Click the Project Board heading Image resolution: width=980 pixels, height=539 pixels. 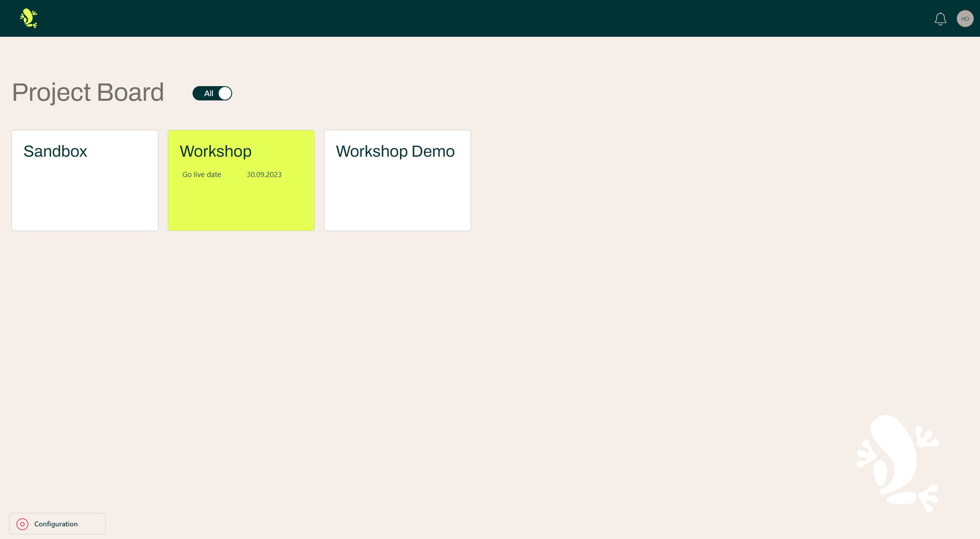coord(88,92)
